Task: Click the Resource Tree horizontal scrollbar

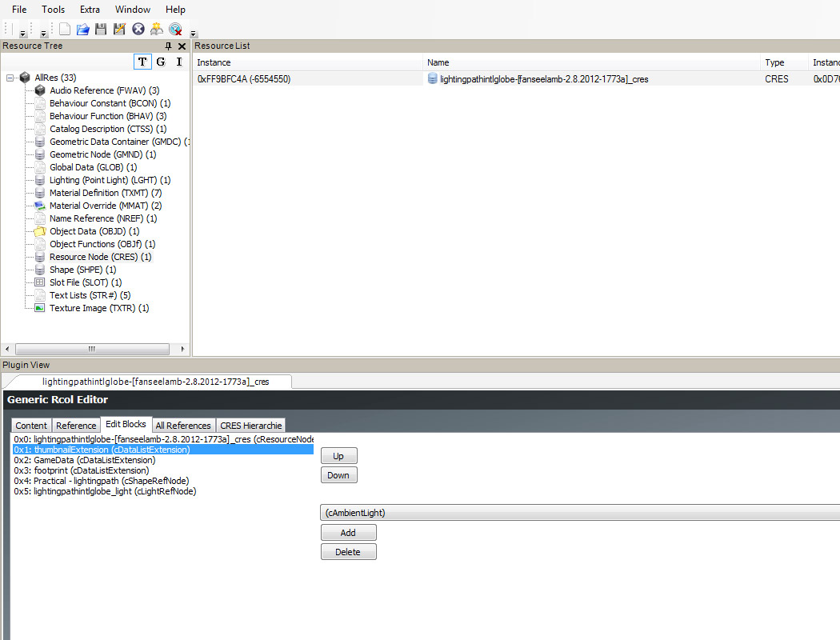Action: [x=92, y=350]
